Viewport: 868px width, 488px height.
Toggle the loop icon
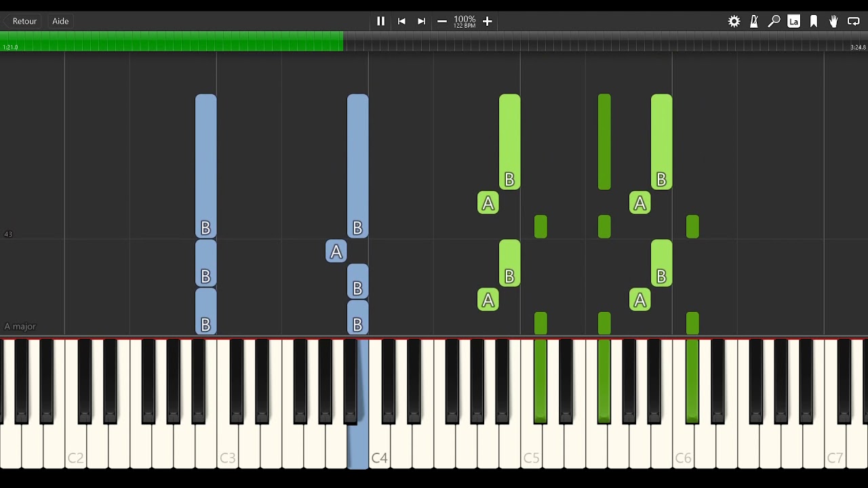pyautogui.click(x=854, y=21)
